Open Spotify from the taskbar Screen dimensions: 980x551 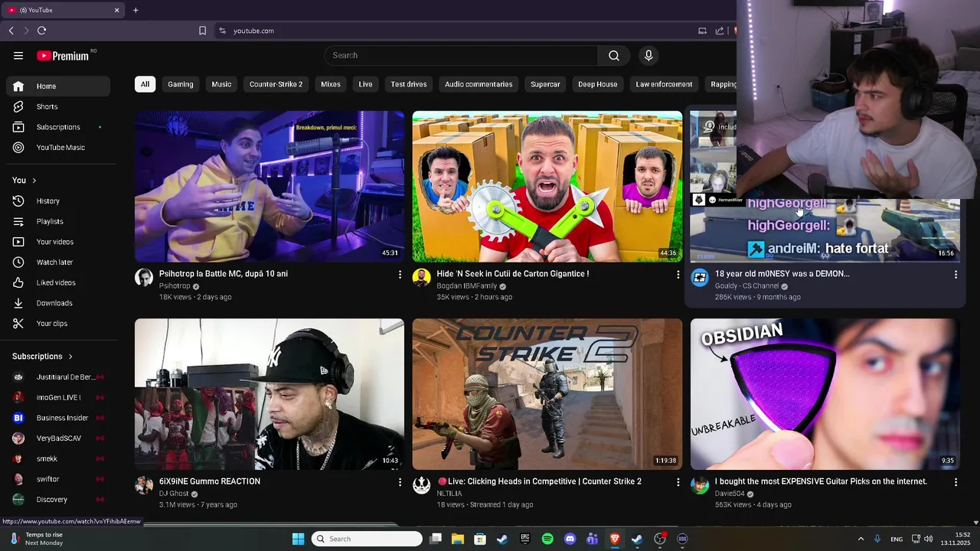[547, 539]
